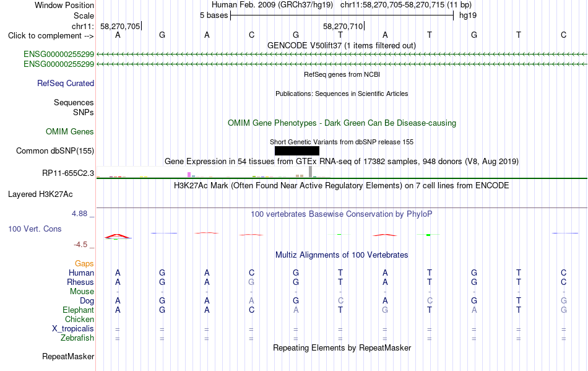The height and width of the screenshot is (371, 588).
Task: Click the 58,270,705 position marker
Action: click(x=120, y=26)
